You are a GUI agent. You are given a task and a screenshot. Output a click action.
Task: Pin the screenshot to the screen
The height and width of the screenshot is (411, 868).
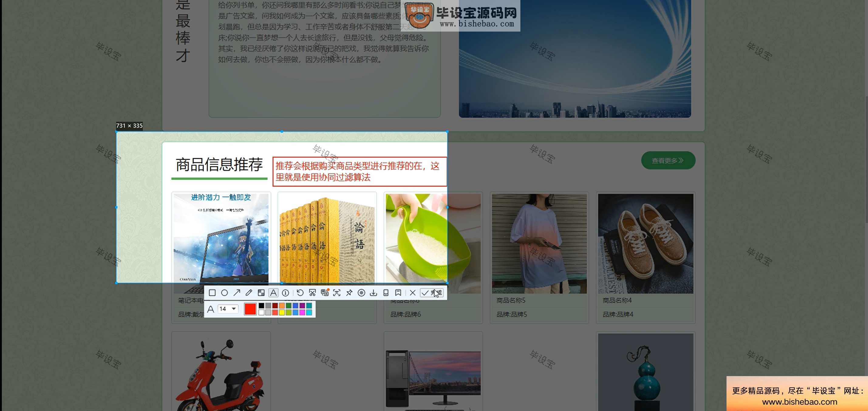(349, 293)
